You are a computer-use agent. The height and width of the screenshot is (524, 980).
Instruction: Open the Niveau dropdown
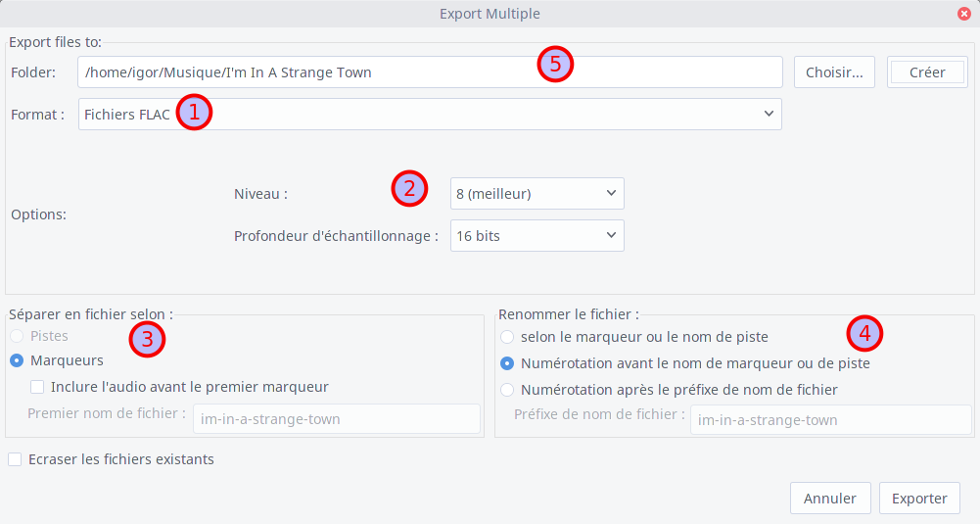(537, 194)
